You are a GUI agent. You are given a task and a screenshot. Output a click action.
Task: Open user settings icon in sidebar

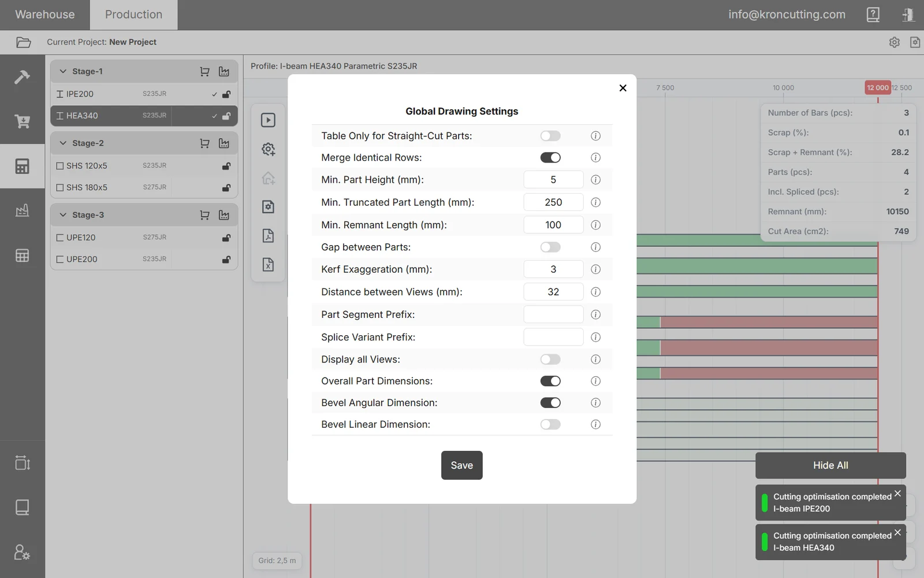coord(22,552)
